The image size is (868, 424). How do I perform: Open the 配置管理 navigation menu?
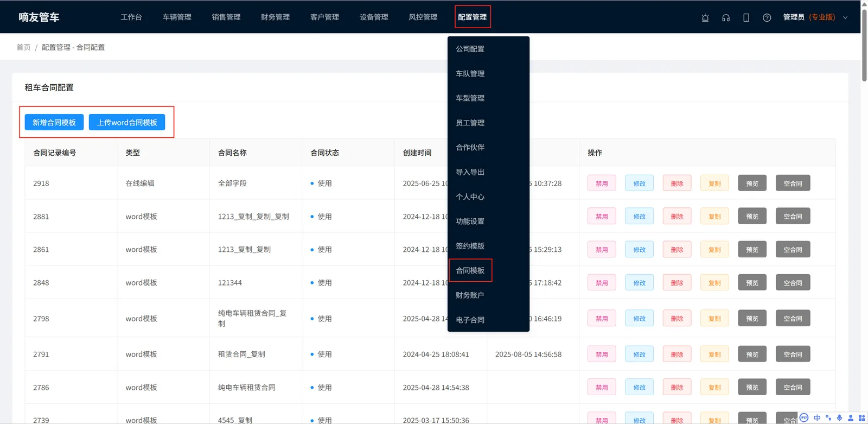[473, 17]
